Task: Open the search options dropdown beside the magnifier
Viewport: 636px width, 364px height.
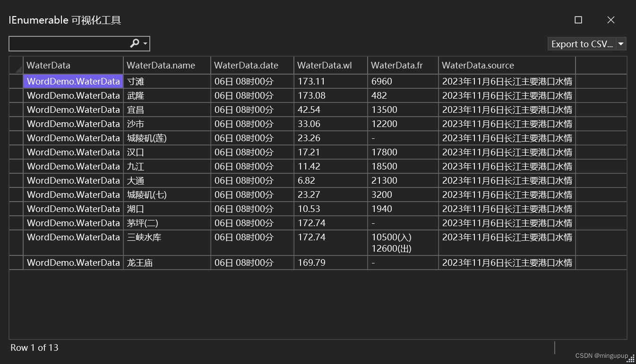Action: 142,43
